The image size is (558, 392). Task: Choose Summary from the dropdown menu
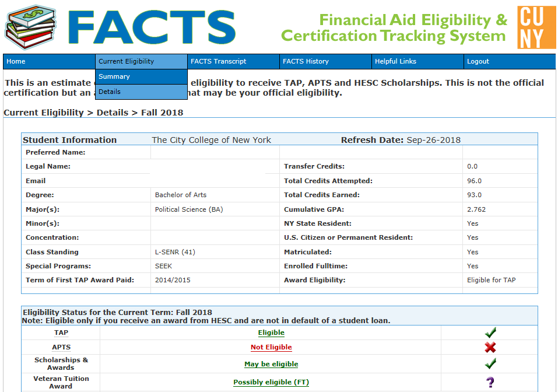tap(141, 76)
